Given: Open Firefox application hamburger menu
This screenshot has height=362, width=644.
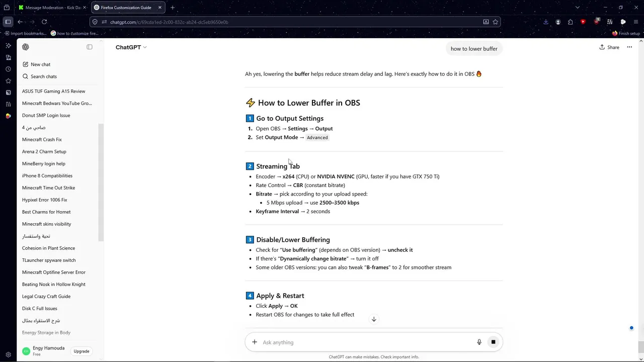Looking at the screenshot, I should [x=636, y=22].
